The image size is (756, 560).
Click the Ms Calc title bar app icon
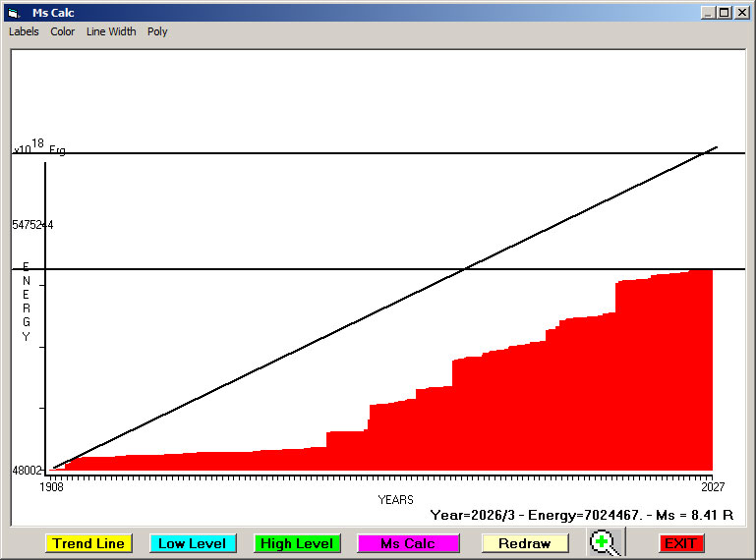click(13, 13)
